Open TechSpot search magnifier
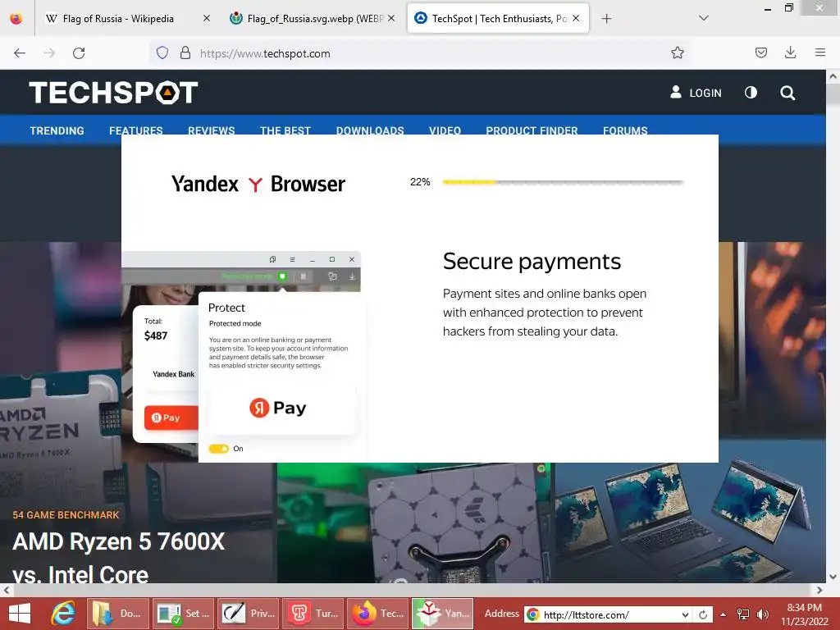 click(x=787, y=93)
